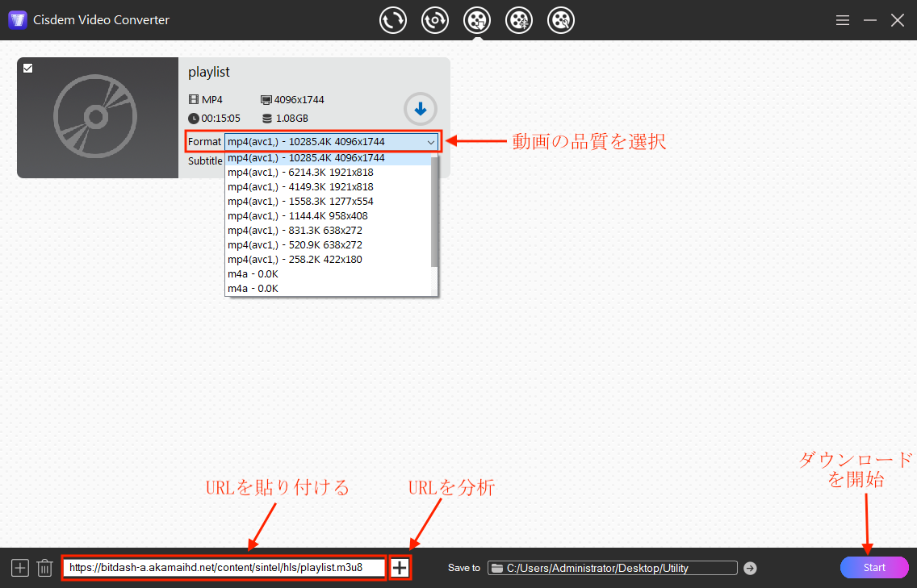The image size is (917, 588).
Task: Open the output folder arrow icon
Action: pyautogui.click(x=750, y=568)
